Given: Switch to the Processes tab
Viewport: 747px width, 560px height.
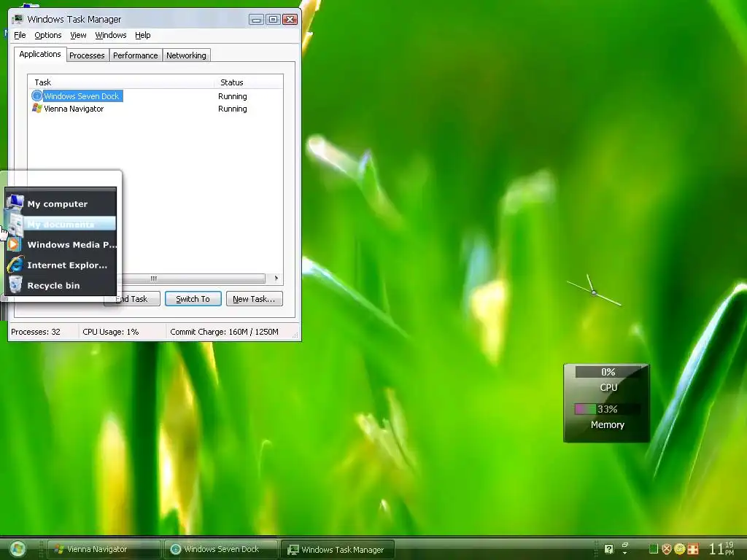Looking at the screenshot, I should point(88,55).
